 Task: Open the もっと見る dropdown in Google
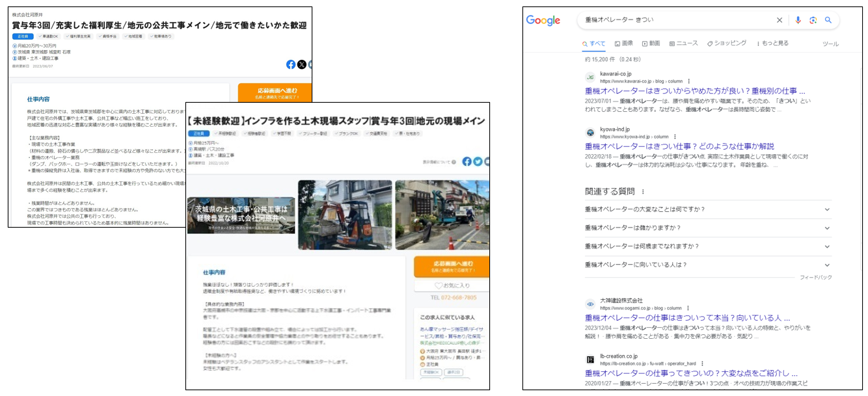(x=772, y=44)
